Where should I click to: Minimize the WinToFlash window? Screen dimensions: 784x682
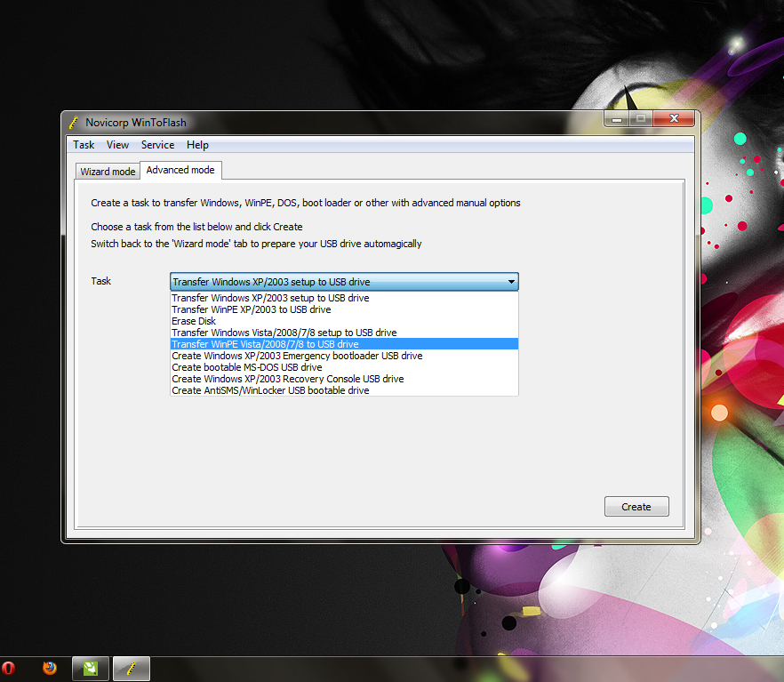coord(617,119)
